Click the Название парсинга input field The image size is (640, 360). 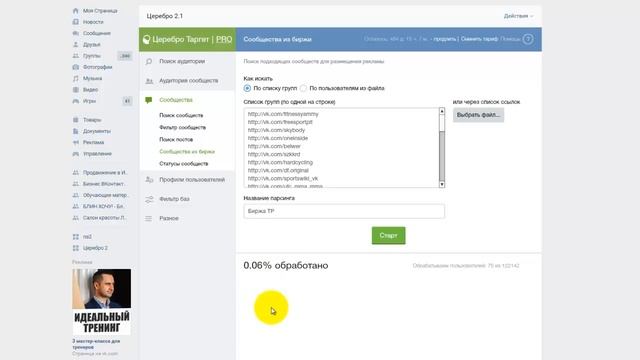pyautogui.click(x=344, y=211)
